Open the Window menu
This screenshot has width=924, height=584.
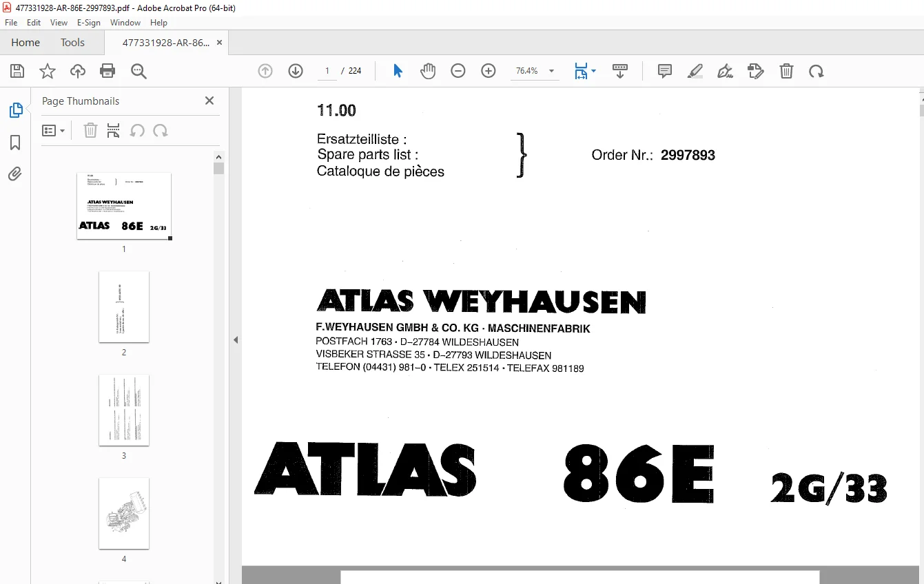coord(125,23)
